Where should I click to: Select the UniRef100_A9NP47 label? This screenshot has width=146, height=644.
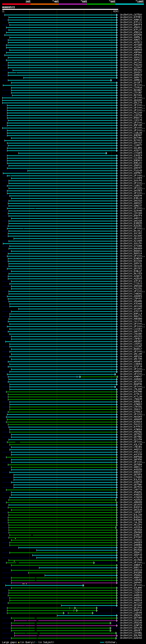131,377
